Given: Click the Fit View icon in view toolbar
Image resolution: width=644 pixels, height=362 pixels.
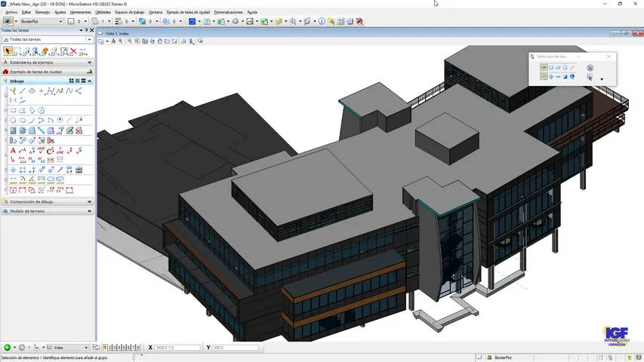Looking at the screenshot, I should pos(144,41).
